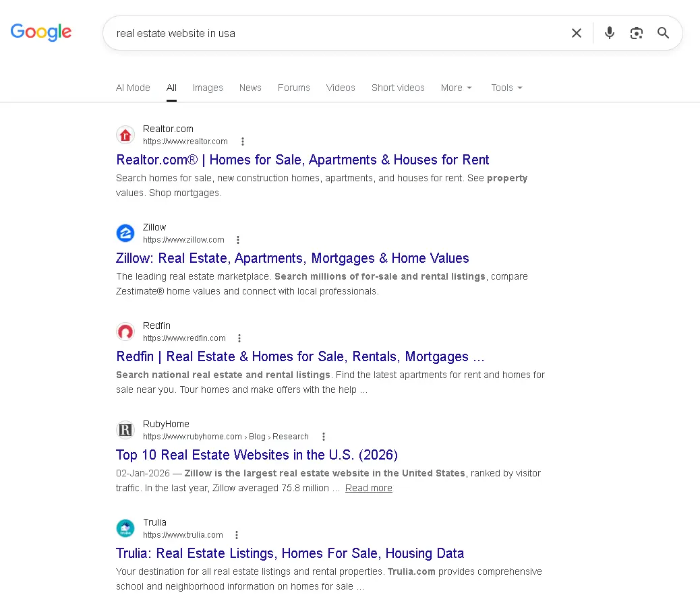Open the News tab

(250, 88)
